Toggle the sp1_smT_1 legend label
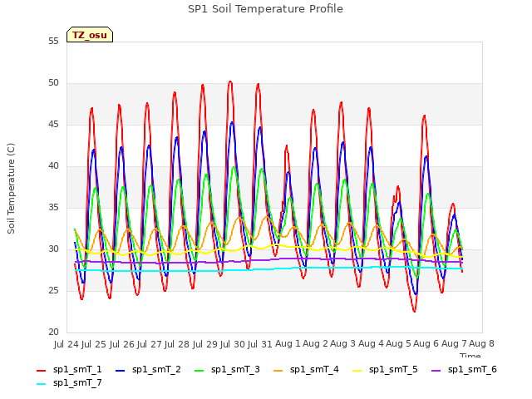Viewport: 532px width, 399px height. [x=77, y=369]
